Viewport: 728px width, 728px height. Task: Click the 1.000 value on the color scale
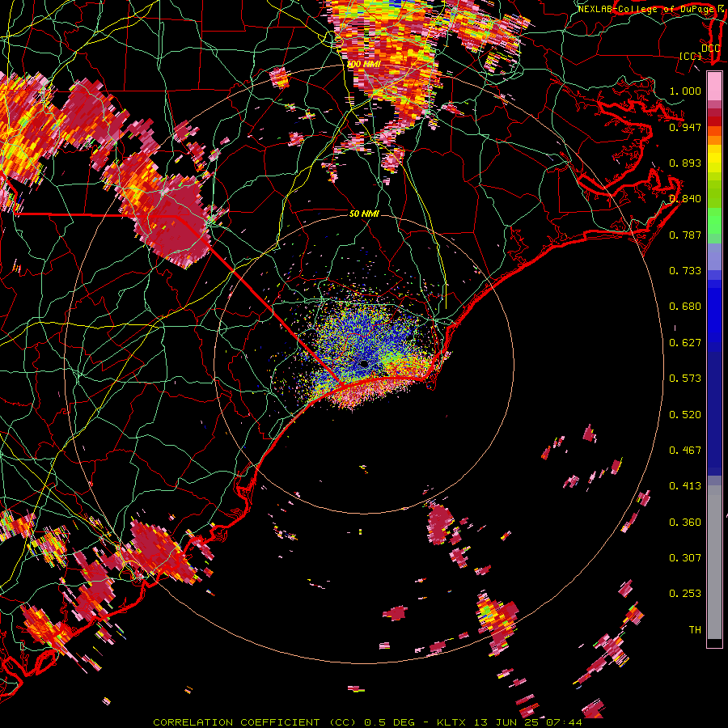tap(685, 91)
